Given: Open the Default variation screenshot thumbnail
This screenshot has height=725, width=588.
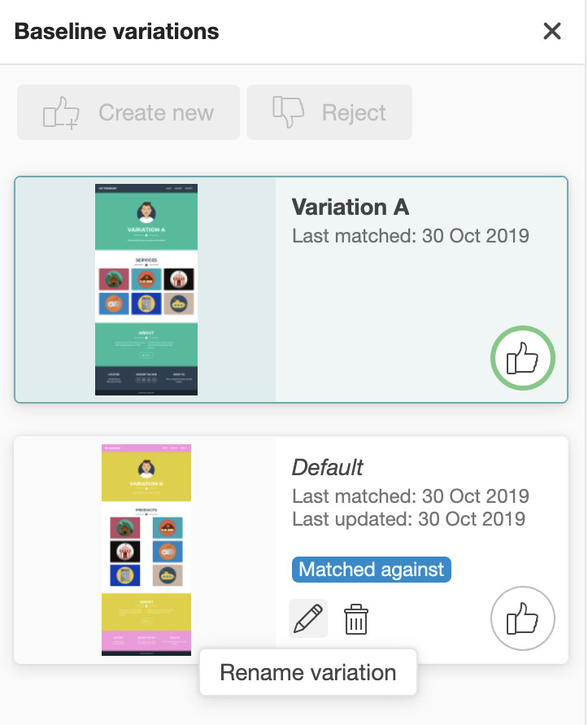Looking at the screenshot, I should pyautogui.click(x=146, y=549).
